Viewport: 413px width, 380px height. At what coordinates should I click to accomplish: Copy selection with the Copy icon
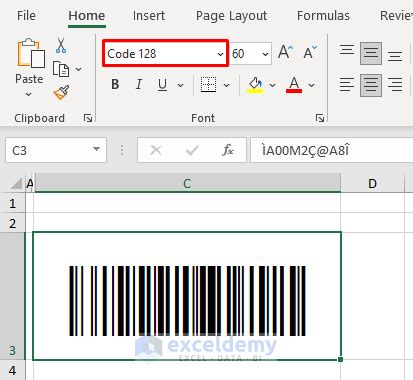point(61,69)
